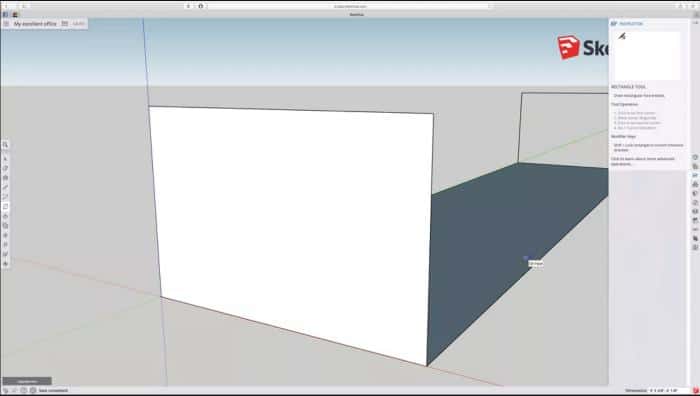Select the Paint bucket tool

click(5, 178)
